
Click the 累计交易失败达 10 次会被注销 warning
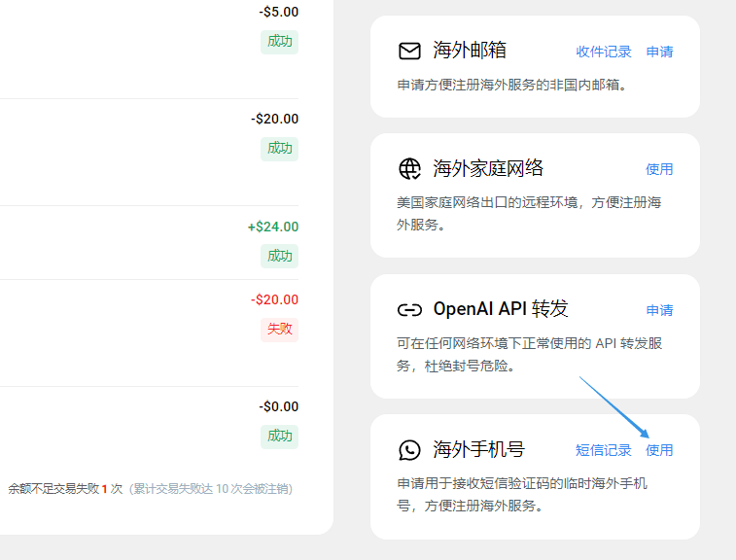pyautogui.click(x=211, y=489)
